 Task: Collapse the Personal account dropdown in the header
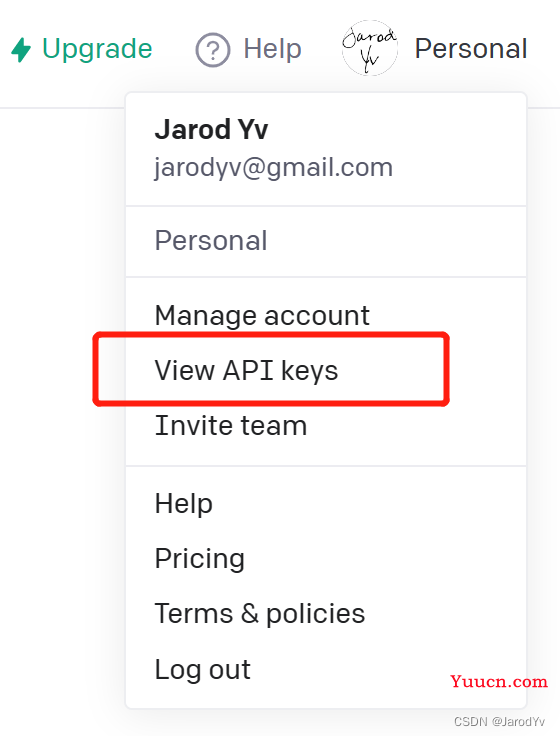(435, 48)
